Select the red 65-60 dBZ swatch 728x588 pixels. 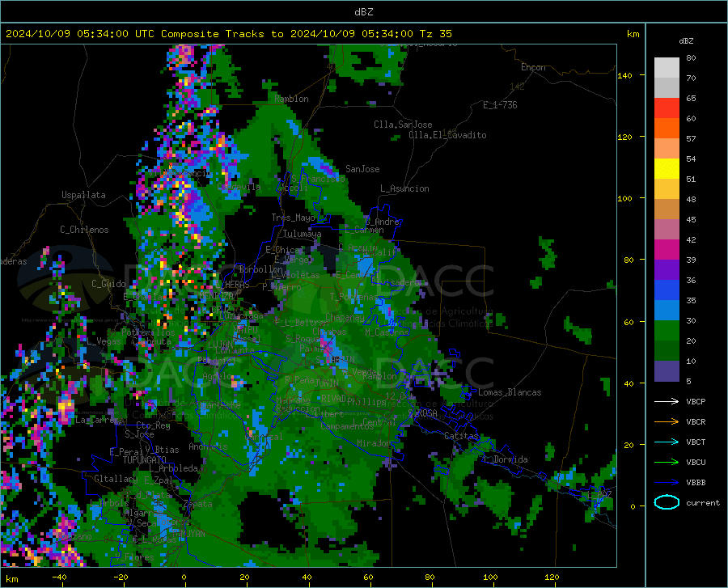pyautogui.click(x=667, y=108)
